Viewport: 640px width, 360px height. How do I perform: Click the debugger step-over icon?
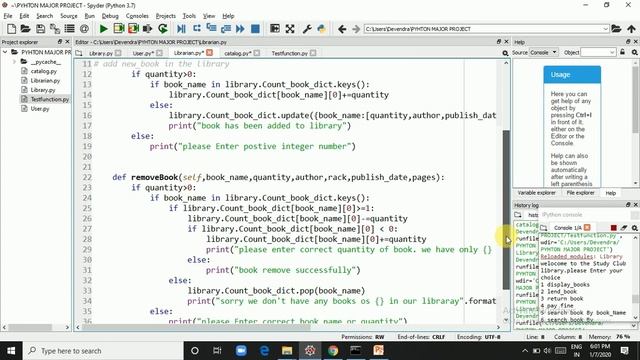pos(197,29)
